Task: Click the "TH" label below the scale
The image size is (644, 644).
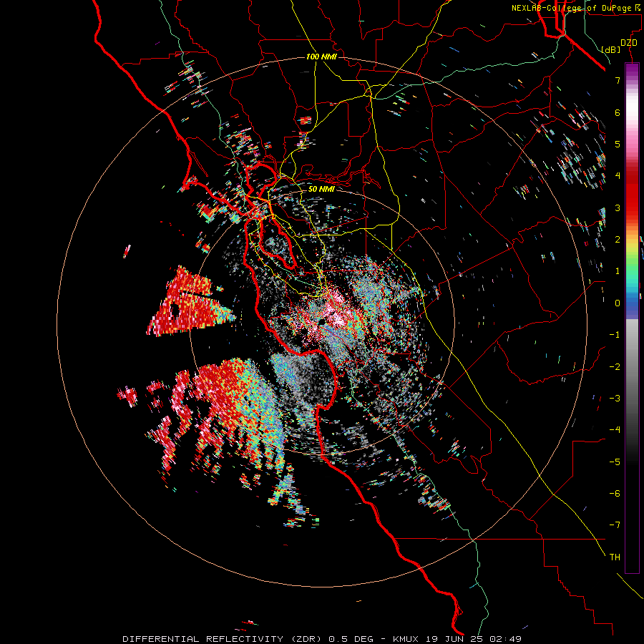Action: click(615, 557)
